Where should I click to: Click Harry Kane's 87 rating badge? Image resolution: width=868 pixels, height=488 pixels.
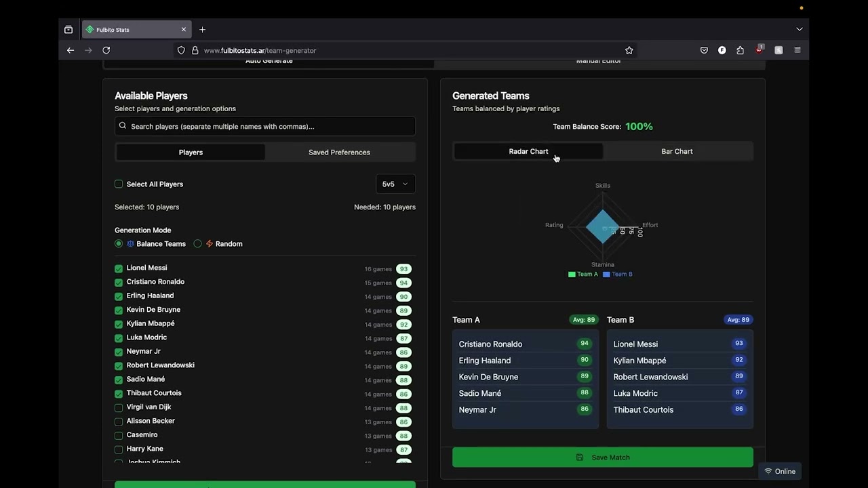[403, 450]
